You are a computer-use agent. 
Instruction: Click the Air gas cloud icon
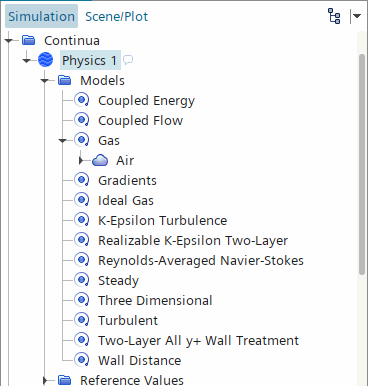coord(100,160)
